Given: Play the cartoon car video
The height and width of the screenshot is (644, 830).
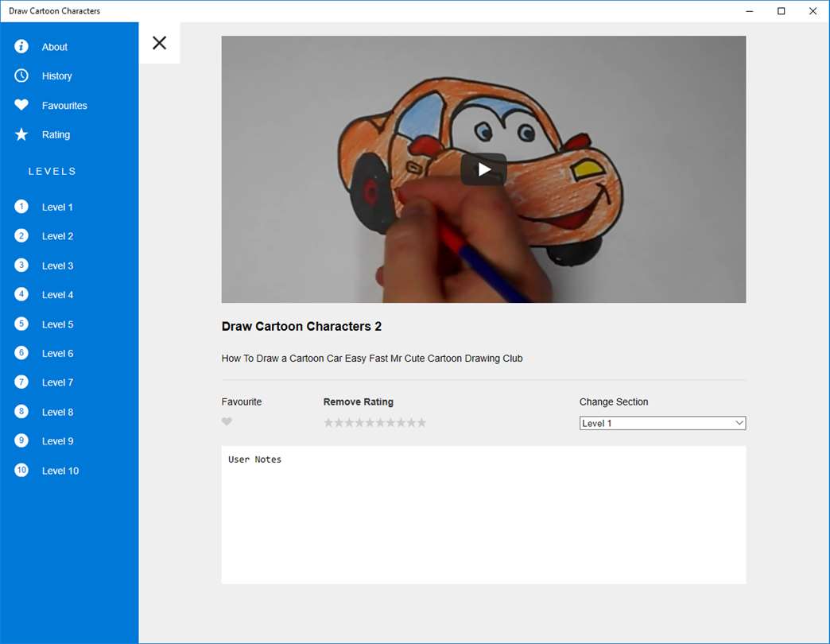Looking at the screenshot, I should (x=483, y=169).
